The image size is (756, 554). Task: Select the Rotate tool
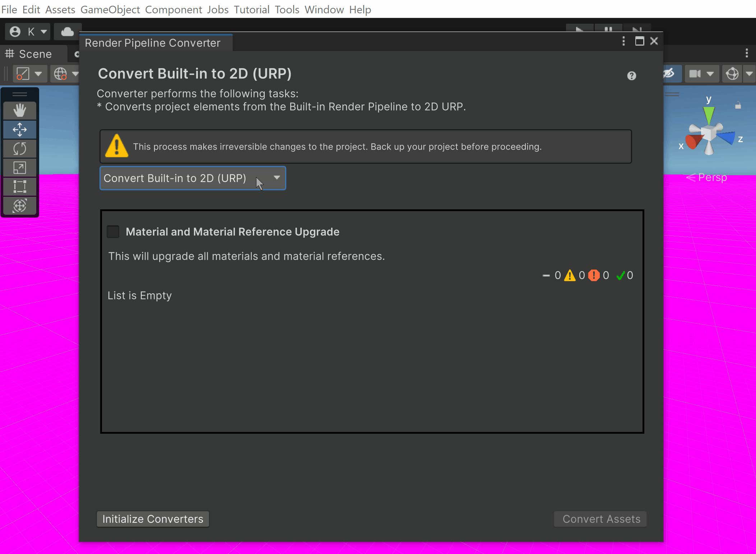(20, 148)
